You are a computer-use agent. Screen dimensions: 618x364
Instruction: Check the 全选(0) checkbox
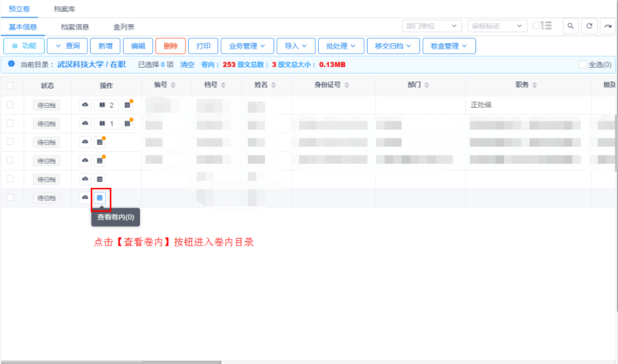(x=582, y=64)
